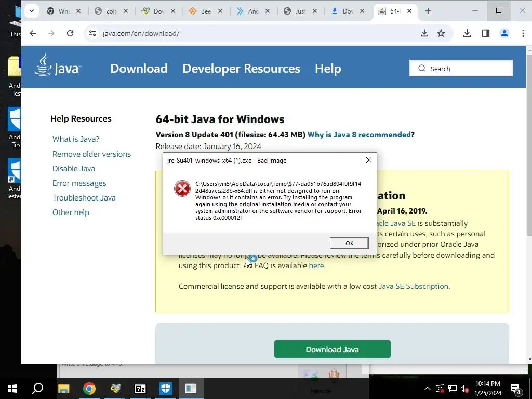This screenshot has height=399, width=532.
Task: View site information icon in address bar
Action: tap(92, 33)
